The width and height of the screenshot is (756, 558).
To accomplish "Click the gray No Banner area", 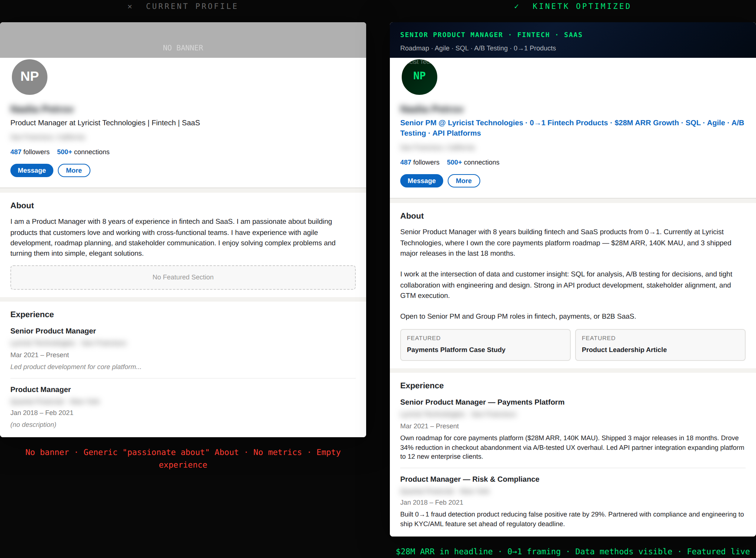I will 183,40.
